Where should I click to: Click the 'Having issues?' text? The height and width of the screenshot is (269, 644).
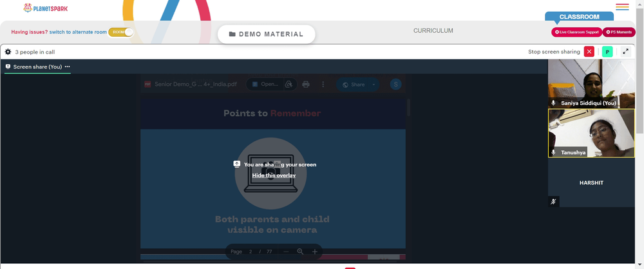click(x=30, y=32)
